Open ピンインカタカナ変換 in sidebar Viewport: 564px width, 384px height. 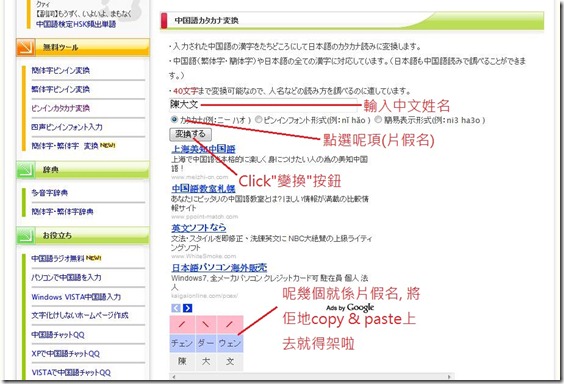click(x=60, y=108)
